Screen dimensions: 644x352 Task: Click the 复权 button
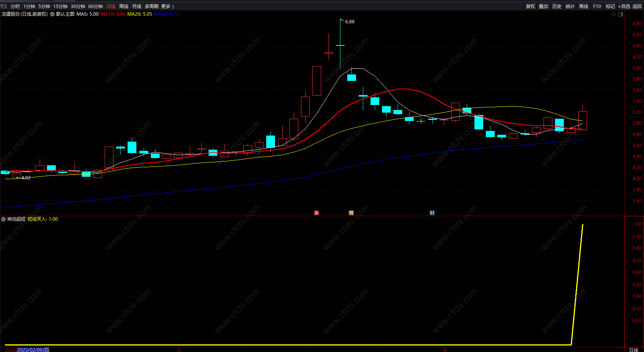click(531, 6)
